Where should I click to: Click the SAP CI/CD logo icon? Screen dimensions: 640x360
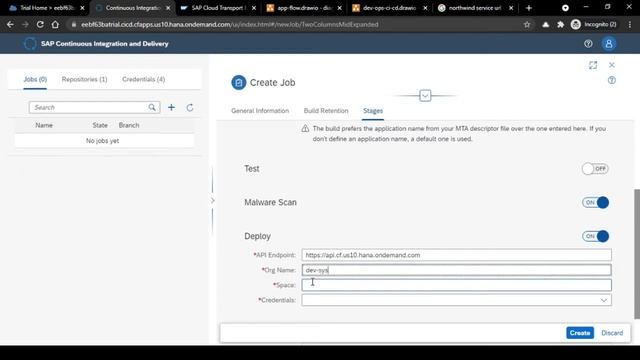click(30, 44)
